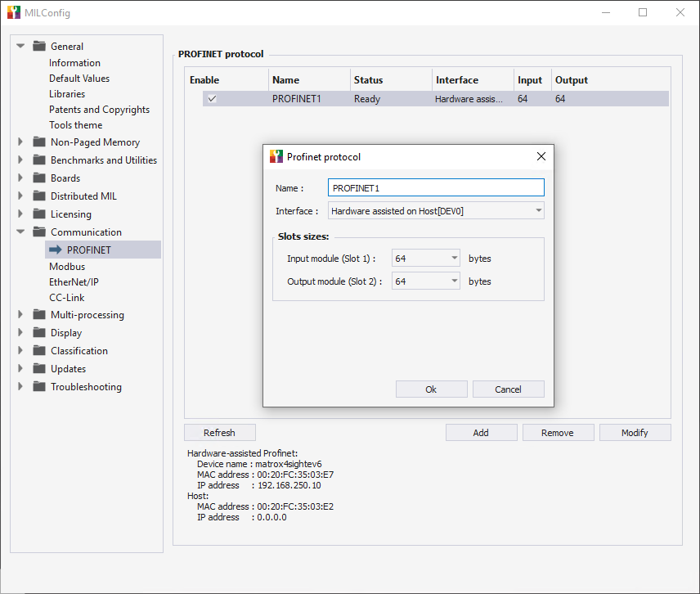Click the Licensing folder icon
The image size is (700, 594).
tap(38, 214)
